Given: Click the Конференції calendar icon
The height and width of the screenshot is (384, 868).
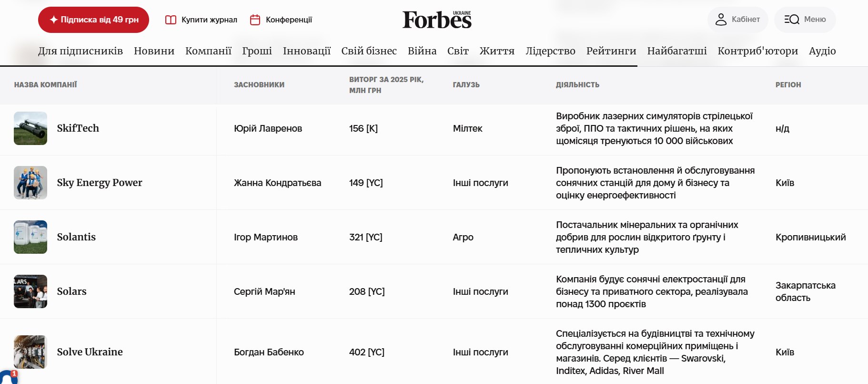Looking at the screenshot, I should [x=255, y=20].
